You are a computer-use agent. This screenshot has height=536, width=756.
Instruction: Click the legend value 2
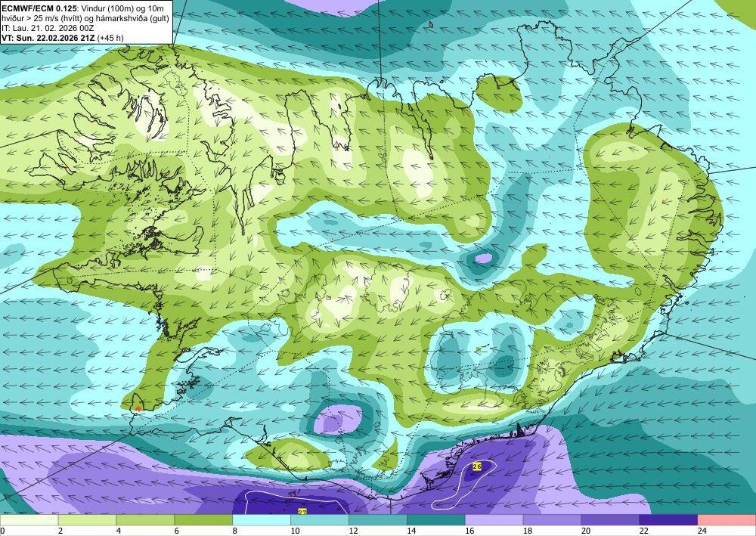click(x=60, y=531)
